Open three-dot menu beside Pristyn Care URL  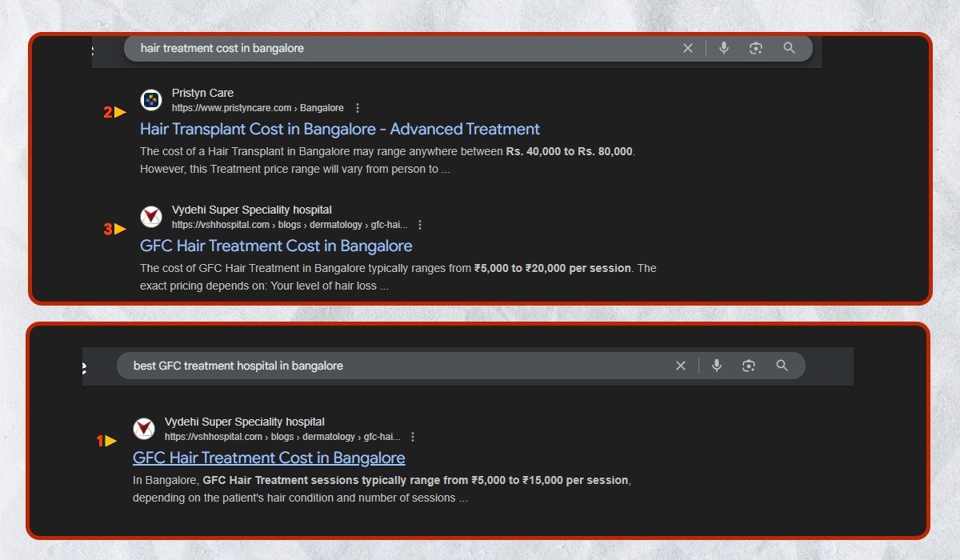(358, 108)
